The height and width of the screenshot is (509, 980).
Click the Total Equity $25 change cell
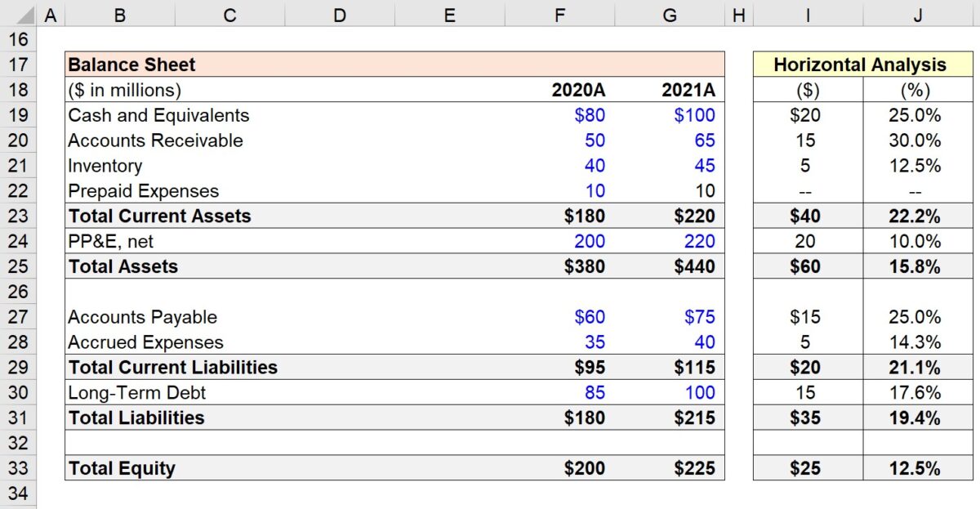(x=807, y=468)
